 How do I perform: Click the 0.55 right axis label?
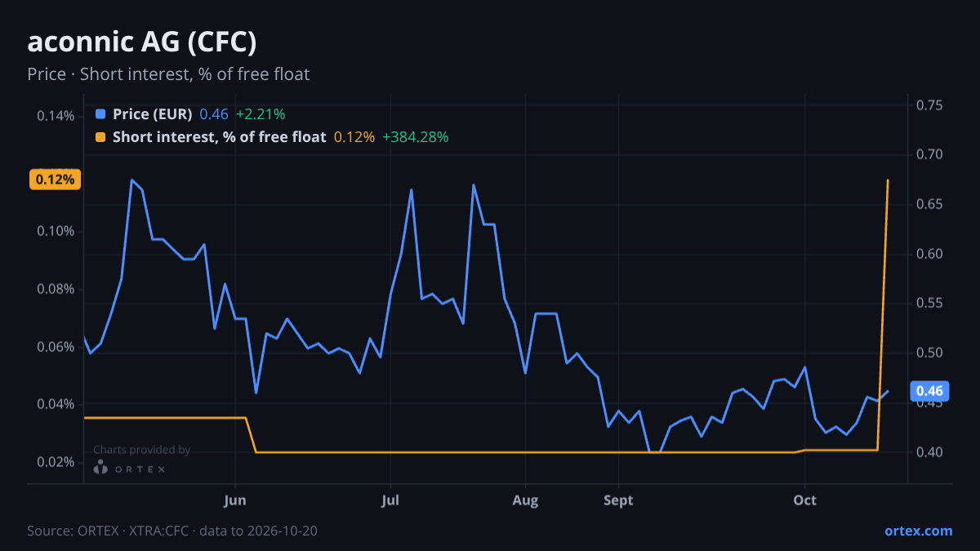tap(929, 304)
